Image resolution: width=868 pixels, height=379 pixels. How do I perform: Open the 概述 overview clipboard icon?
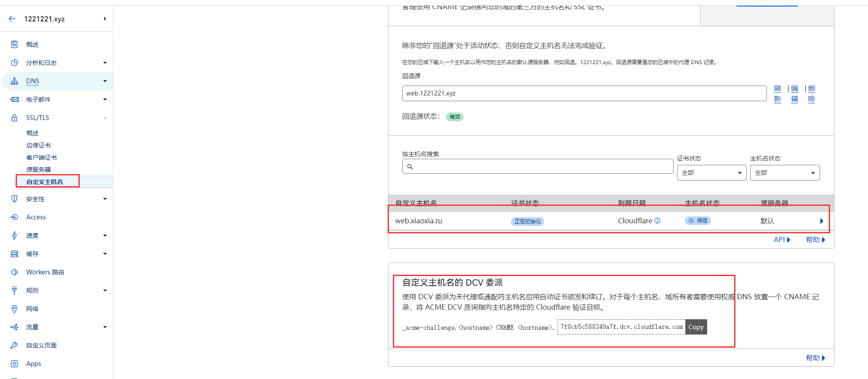pos(14,44)
